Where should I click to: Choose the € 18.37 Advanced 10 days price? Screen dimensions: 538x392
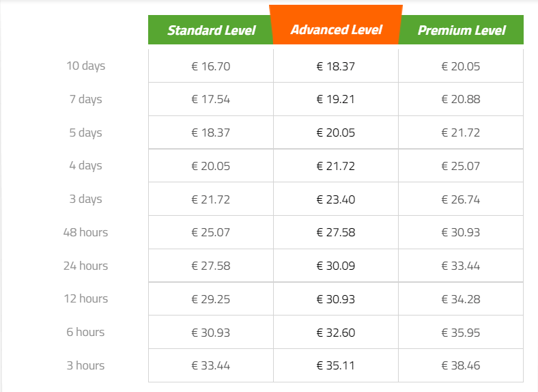(x=336, y=66)
